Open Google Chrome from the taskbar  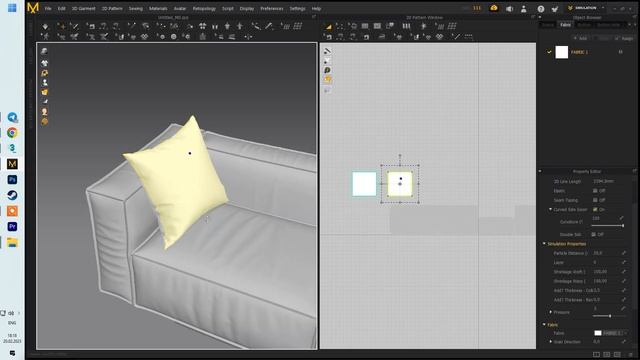[x=12, y=133]
